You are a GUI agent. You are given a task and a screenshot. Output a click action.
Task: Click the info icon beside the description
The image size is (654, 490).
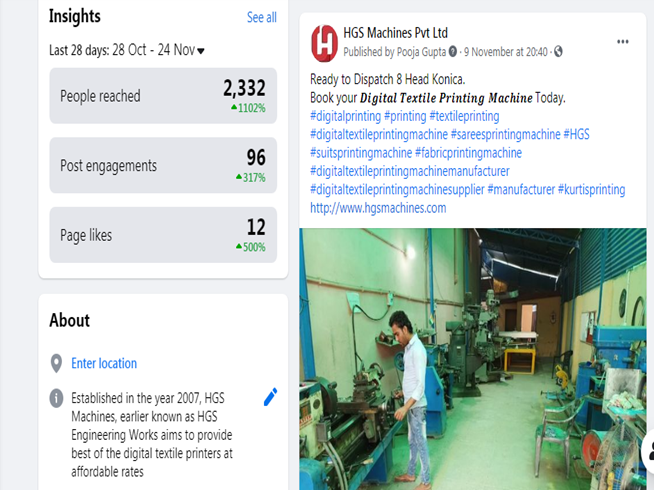56,398
